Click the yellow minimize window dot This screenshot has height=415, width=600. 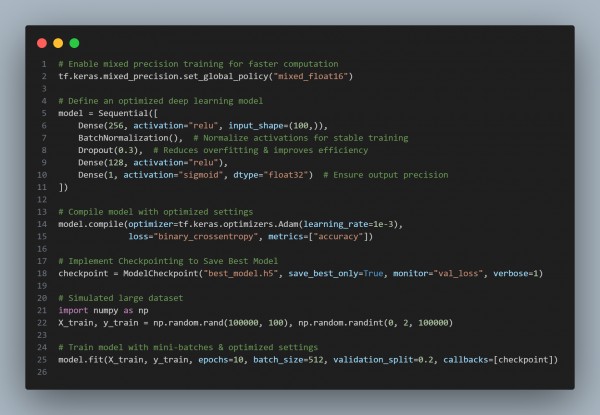point(58,43)
